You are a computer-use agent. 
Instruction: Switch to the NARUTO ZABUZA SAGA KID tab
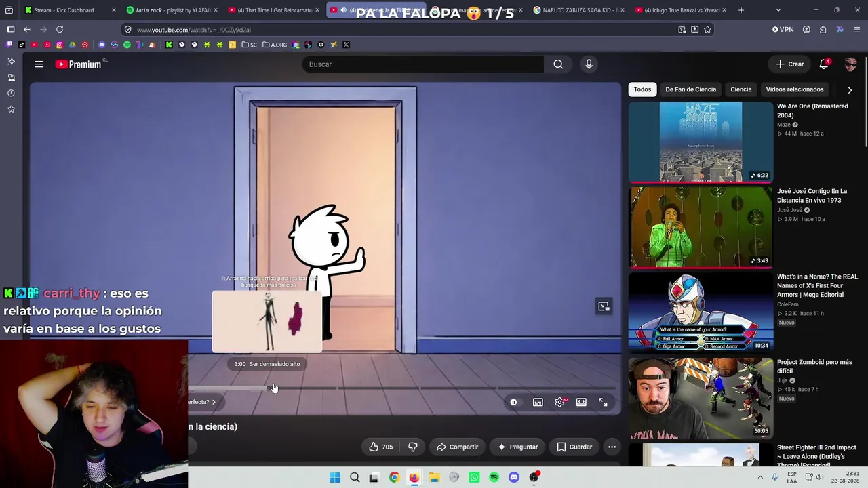[x=578, y=10]
